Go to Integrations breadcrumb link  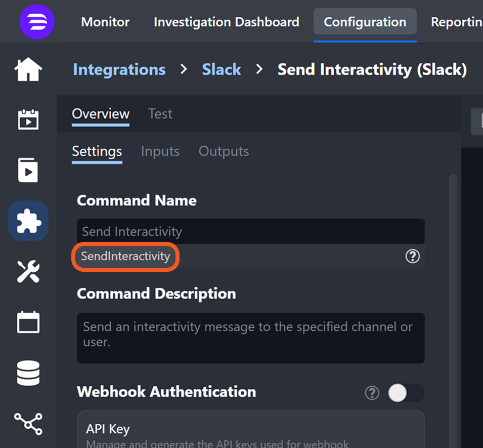[119, 69]
